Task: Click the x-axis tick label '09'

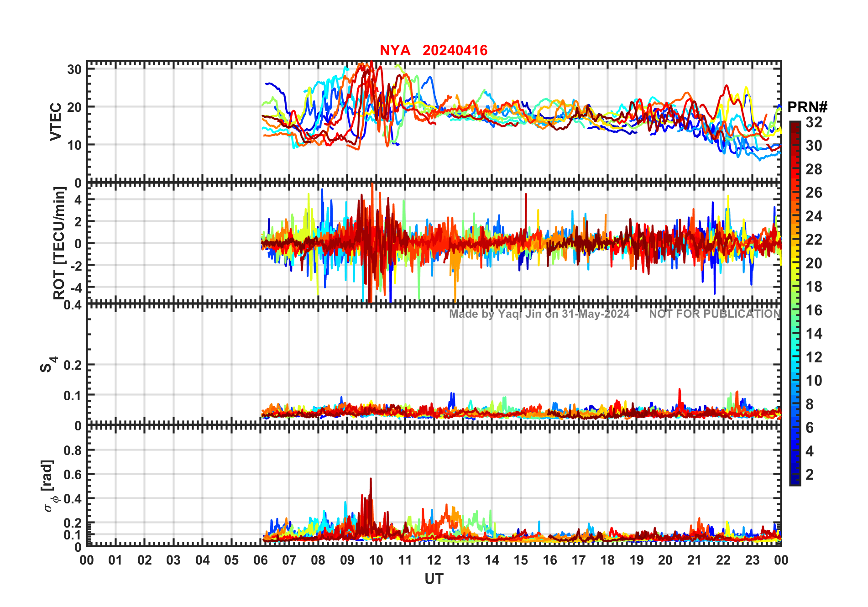Action: click(x=347, y=560)
